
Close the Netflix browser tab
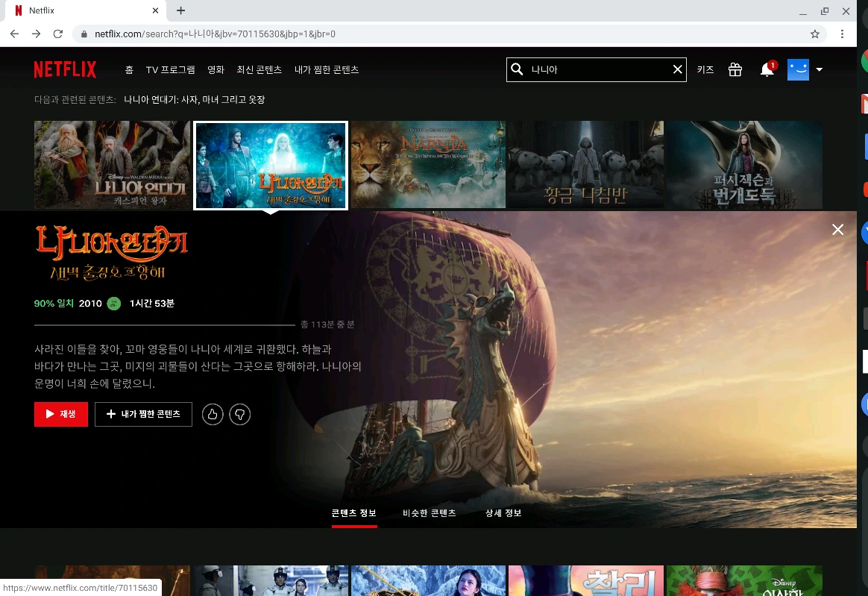(155, 10)
